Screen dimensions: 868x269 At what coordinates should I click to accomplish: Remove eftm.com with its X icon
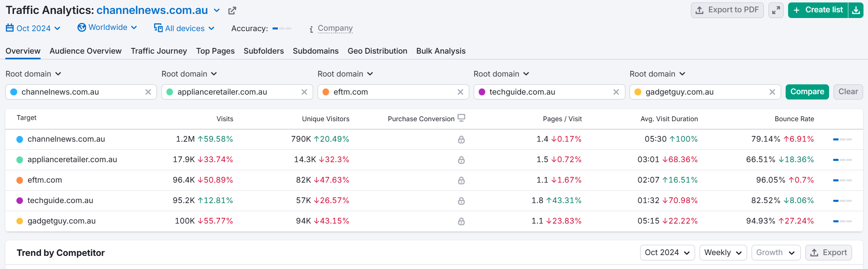pyautogui.click(x=460, y=92)
